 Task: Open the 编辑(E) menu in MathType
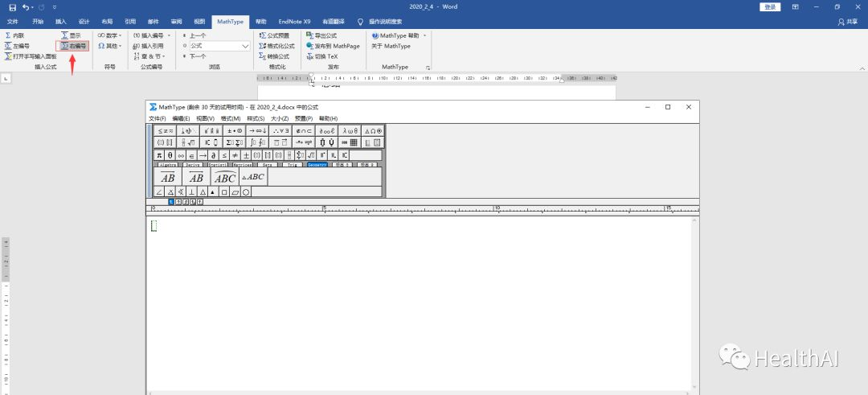point(181,118)
